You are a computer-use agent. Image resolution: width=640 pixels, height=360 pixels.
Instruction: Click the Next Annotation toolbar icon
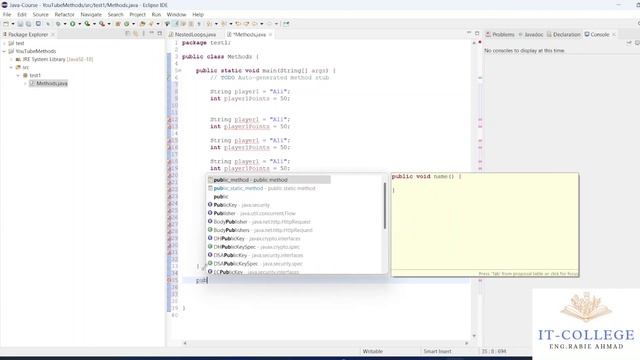(x=209, y=24)
